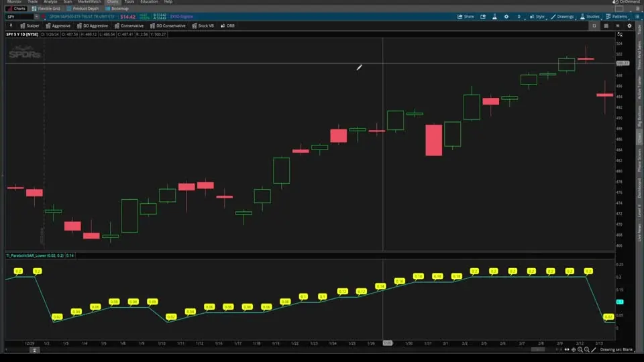Select the grid chart layout icon
Viewport: 644px width, 362px height.
tap(606, 26)
